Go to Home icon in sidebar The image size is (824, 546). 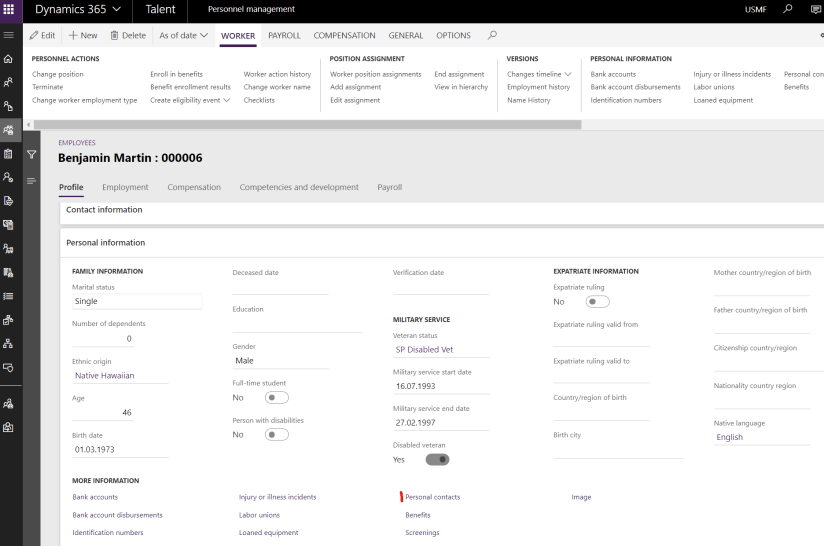pos(8,59)
